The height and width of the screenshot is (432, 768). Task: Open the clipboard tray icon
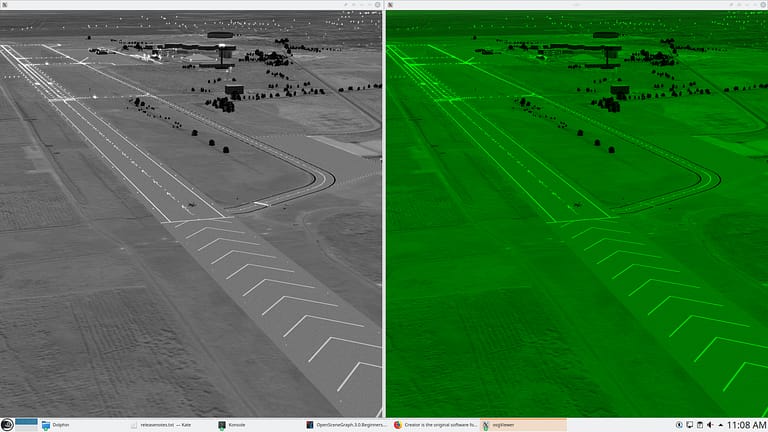700,425
